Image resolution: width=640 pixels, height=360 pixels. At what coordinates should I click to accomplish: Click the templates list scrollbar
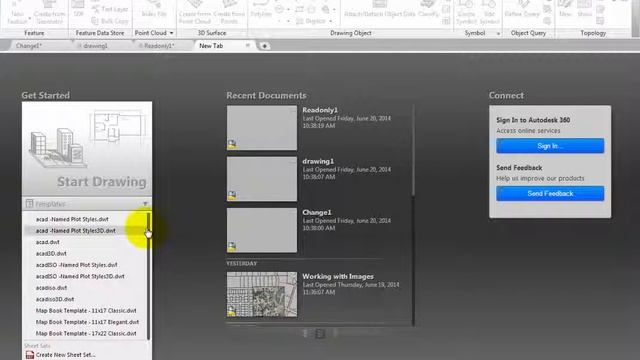pos(148,276)
